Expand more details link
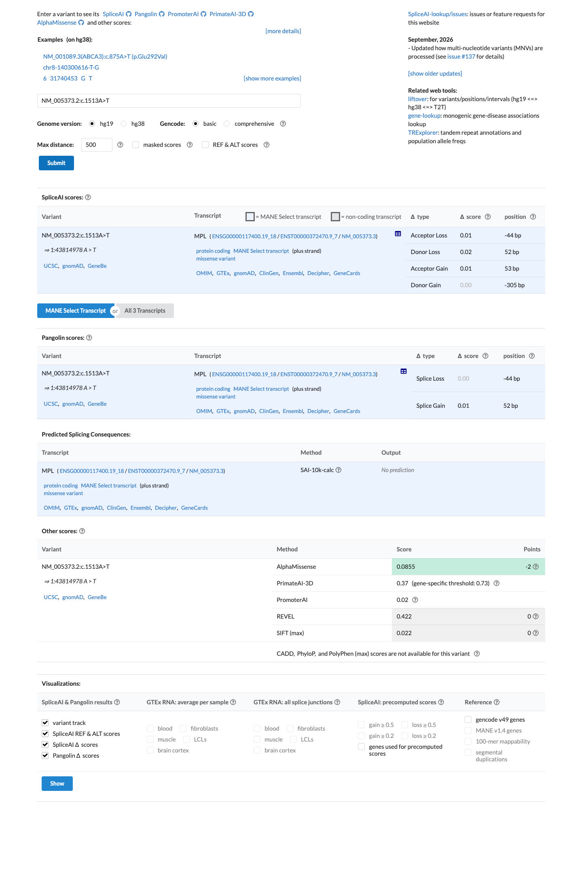The image size is (588, 890). [283, 31]
